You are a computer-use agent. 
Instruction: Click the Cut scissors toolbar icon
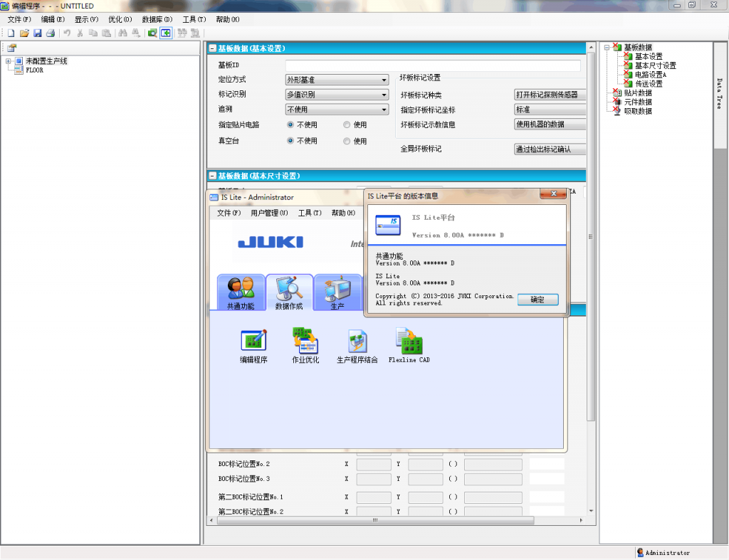pos(80,33)
